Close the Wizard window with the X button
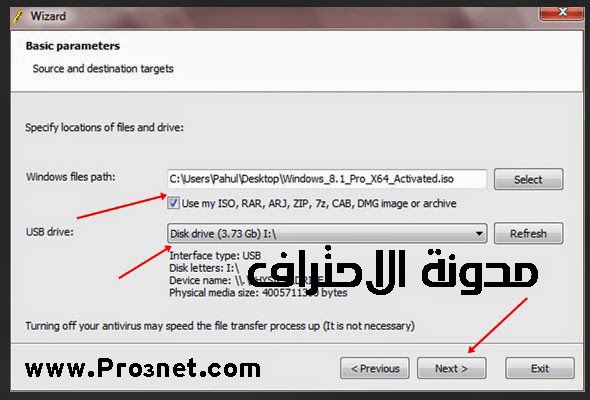This screenshot has width=590, height=400. [561, 12]
